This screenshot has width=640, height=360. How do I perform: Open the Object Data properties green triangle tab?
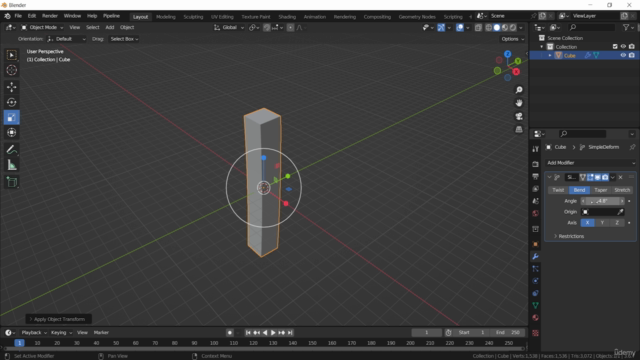[x=536, y=305]
